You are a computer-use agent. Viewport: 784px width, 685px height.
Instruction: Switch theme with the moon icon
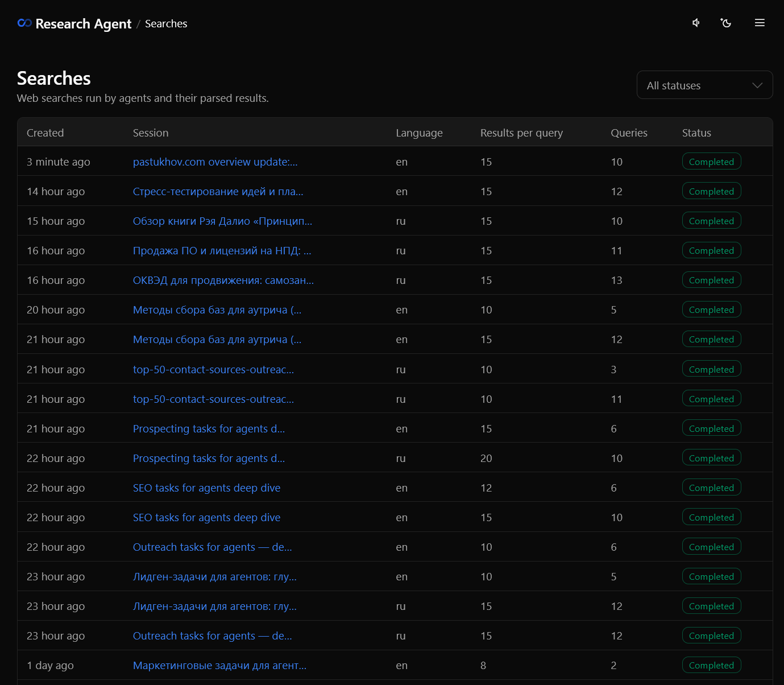pos(726,23)
